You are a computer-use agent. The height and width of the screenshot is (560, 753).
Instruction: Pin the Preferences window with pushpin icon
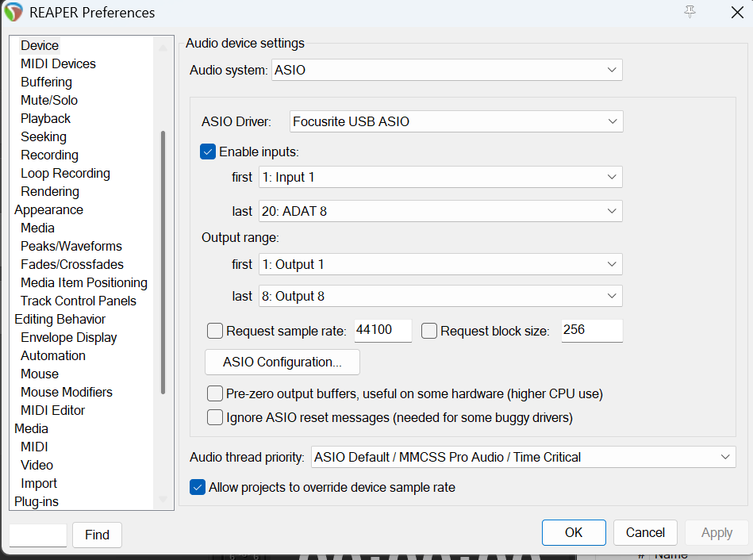(690, 12)
